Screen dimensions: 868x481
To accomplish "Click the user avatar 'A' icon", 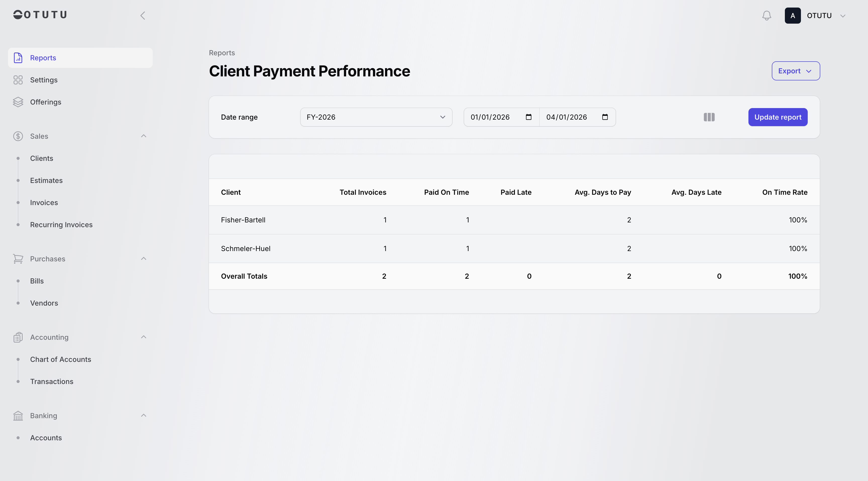I will [792, 16].
